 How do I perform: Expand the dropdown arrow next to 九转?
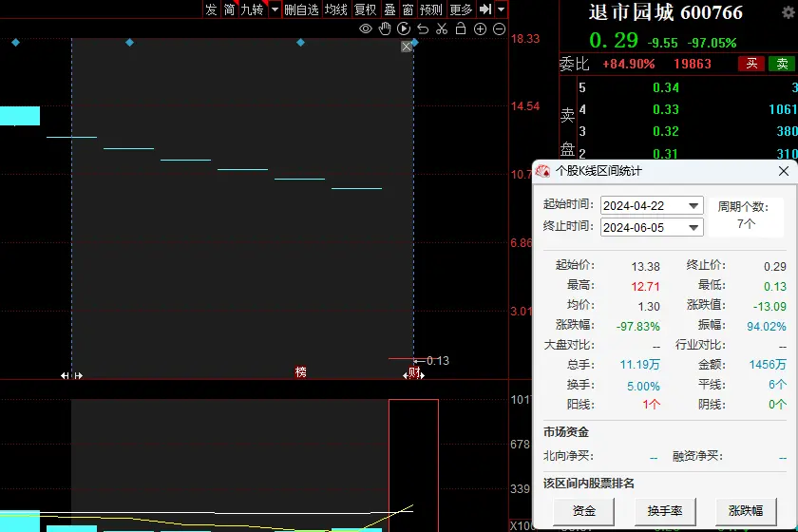tap(275, 9)
